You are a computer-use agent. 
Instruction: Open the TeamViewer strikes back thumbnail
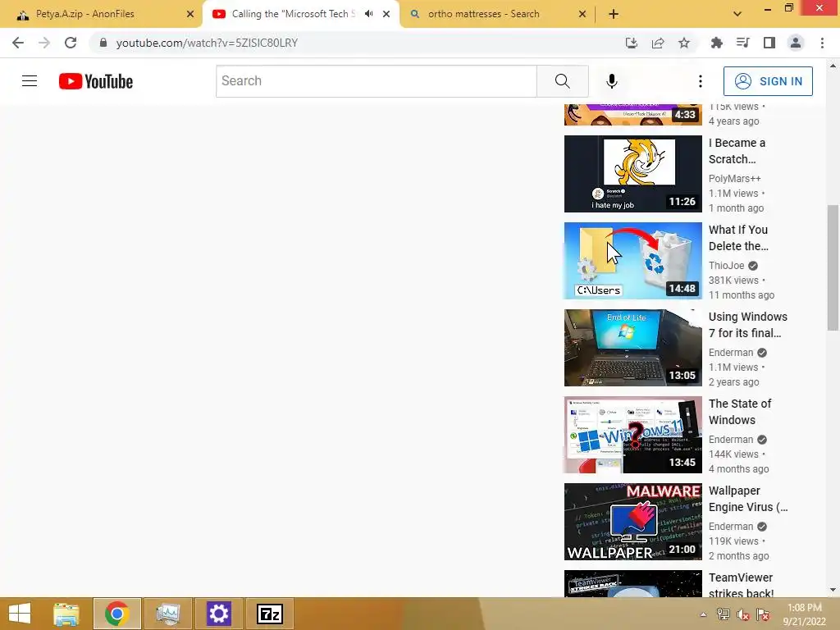[632, 583]
